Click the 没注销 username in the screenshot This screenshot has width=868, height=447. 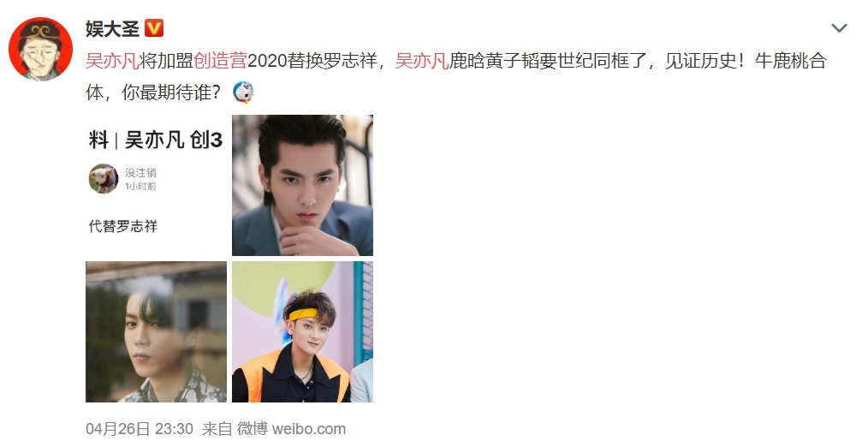140,172
